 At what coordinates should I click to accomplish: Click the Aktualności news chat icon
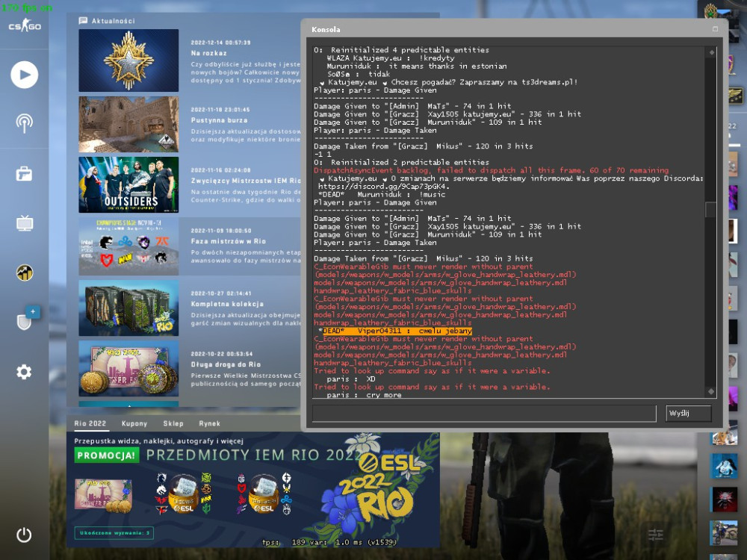point(83,20)
